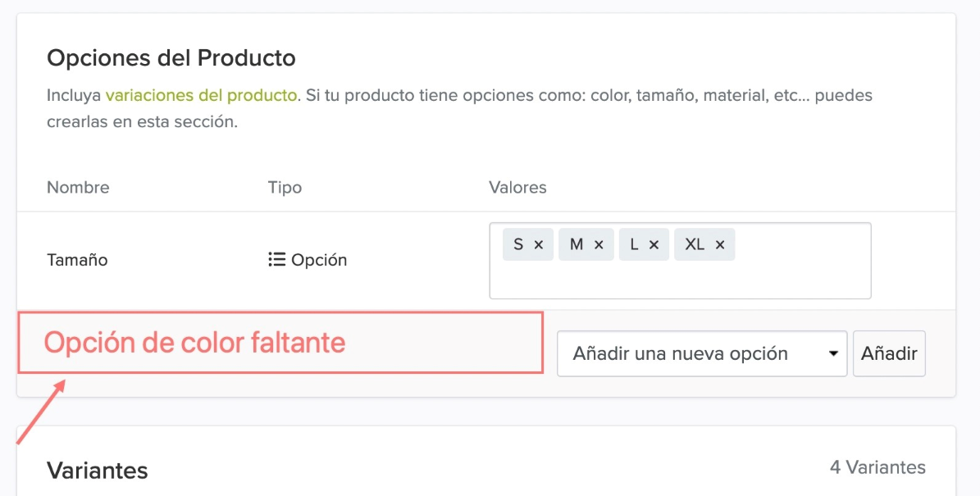Screen dimensions: 980x496
Task: Click the Variantes section heading
Action: pyautogui.click(x=97, y=471)
